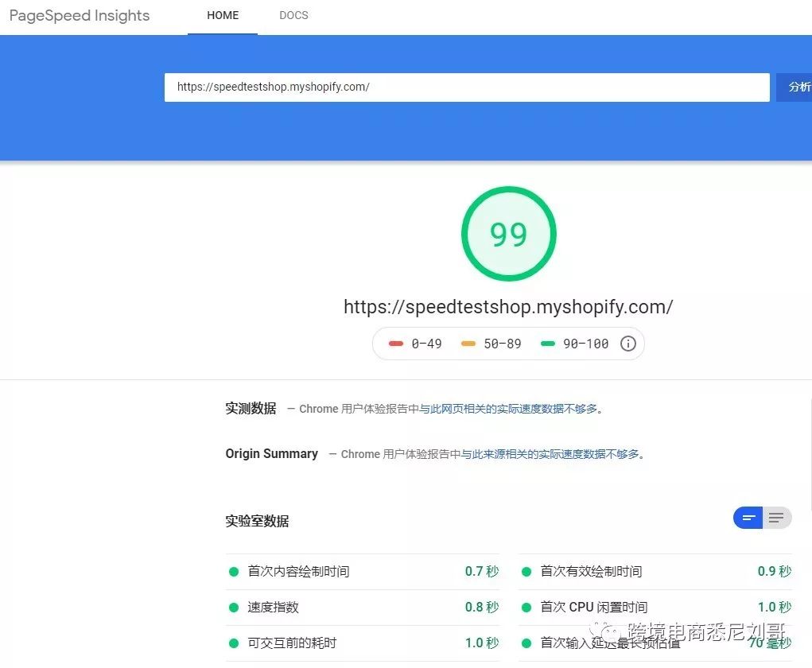Open the info icon beside the score legend
Viewport: 812px width, 668px height.
pyautogui.click(x=627, y=344)
